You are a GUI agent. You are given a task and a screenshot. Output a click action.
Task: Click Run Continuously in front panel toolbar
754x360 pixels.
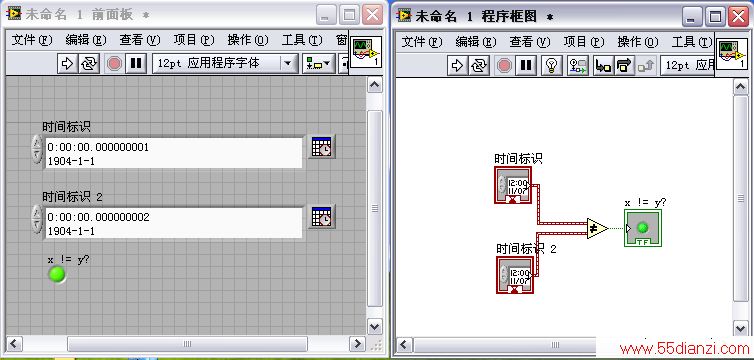click(88, 63)
